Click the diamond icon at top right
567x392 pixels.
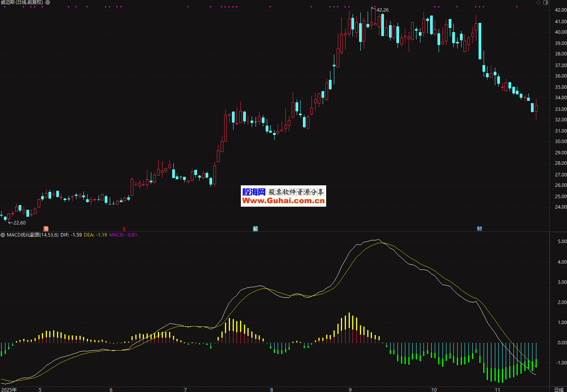(538, 3)
